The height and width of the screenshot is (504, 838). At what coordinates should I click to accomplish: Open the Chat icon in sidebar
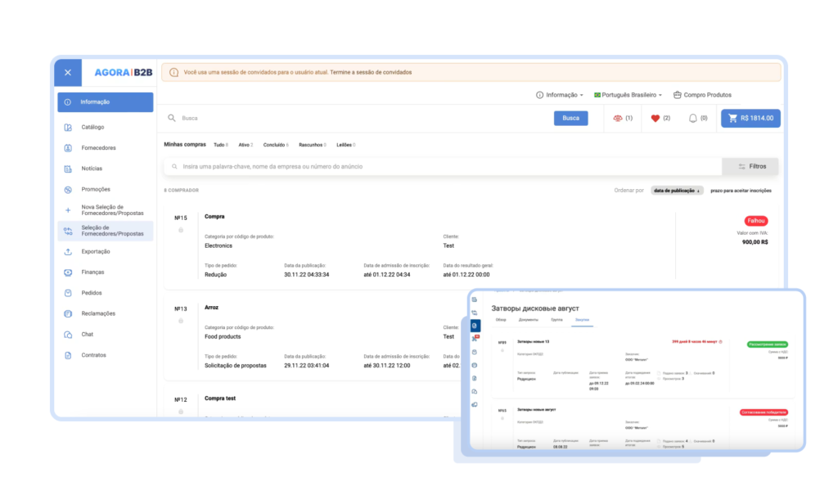click(68, 335)
